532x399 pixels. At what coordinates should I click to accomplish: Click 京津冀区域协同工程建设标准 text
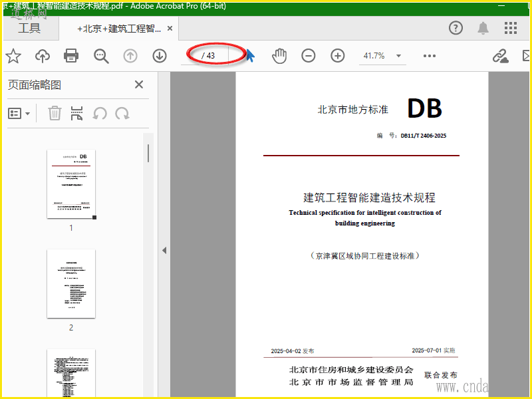365,256
